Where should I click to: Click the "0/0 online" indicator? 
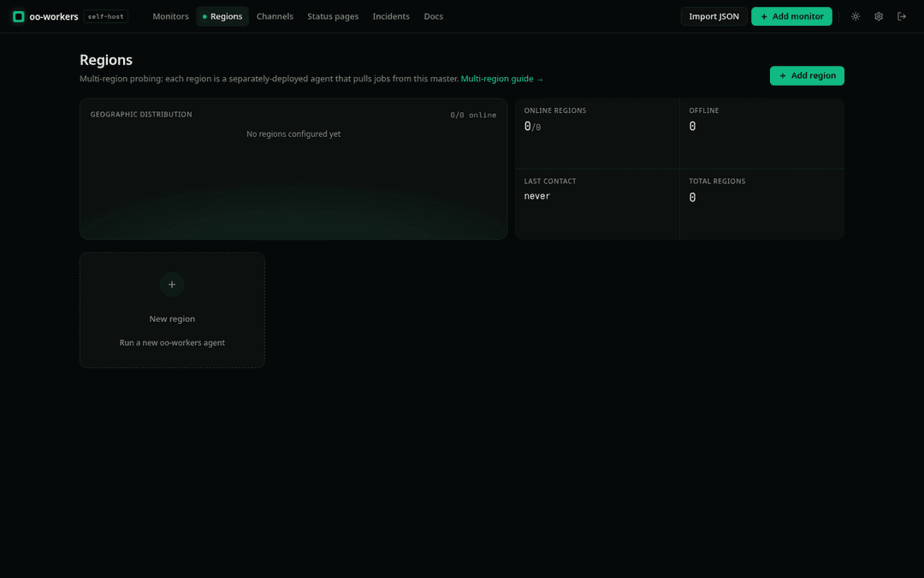tap(473, 115)
